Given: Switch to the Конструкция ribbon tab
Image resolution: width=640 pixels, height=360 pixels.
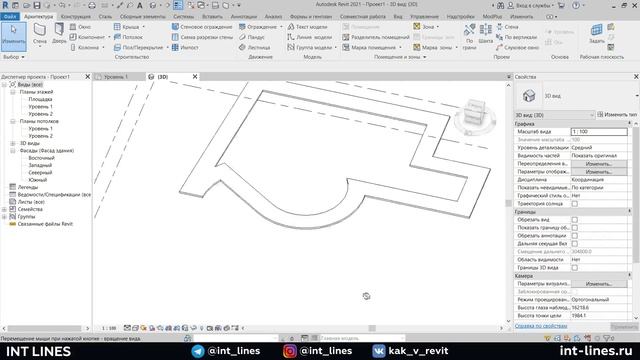Looking at the screenshot, I should coord(76,17).
